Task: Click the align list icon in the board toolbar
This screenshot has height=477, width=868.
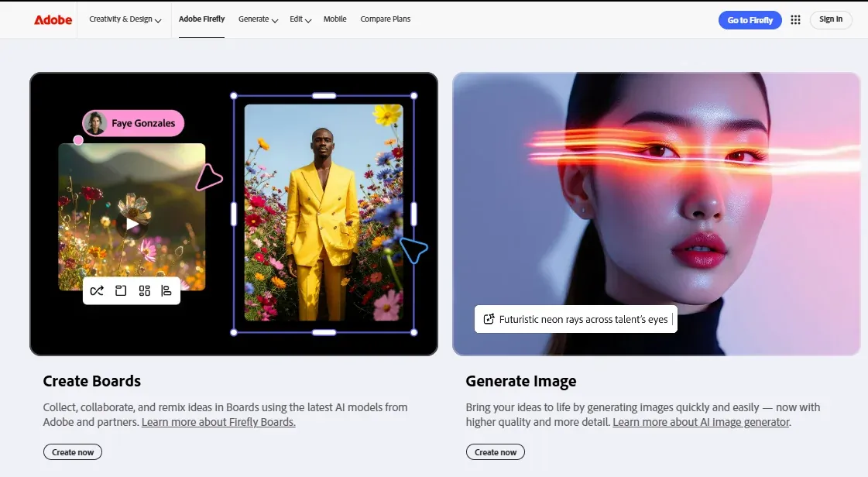Action: click(166, 290)
